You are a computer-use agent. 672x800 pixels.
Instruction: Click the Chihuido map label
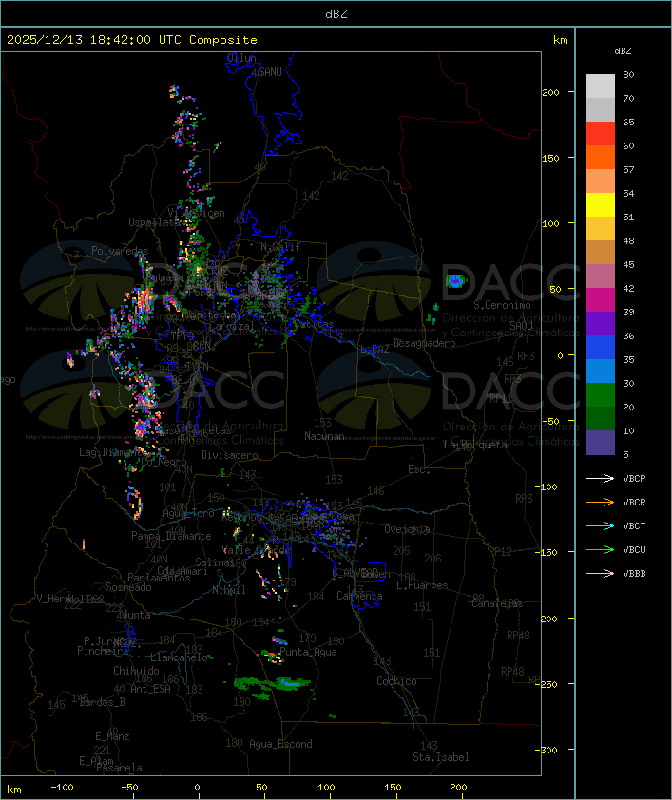point(136,671)
